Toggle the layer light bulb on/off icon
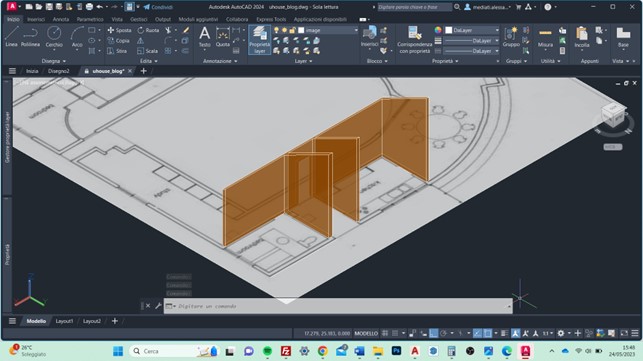Screen dimensions: 643x361 [x=276, y=30]
